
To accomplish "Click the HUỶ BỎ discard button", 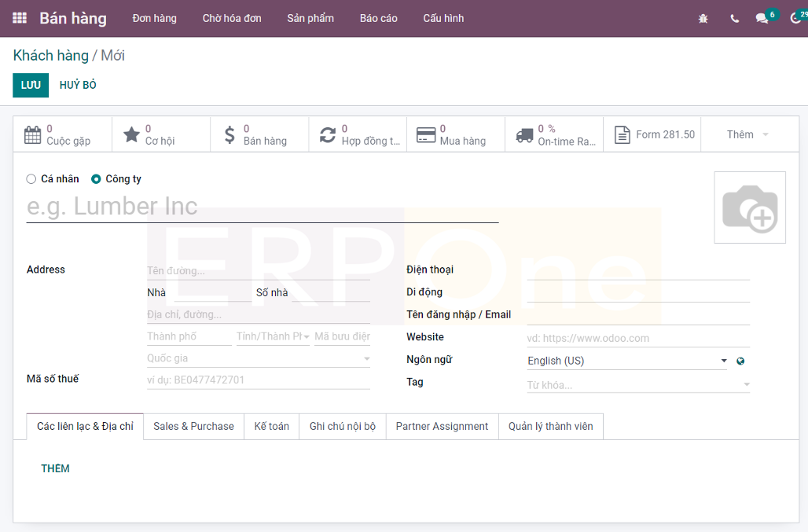I will click(x=78, y=85).
